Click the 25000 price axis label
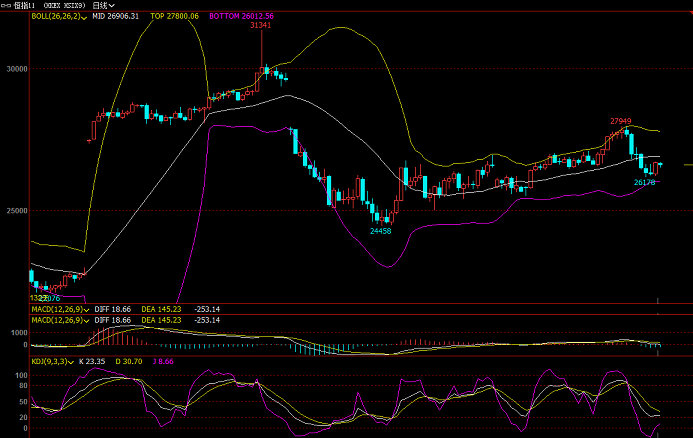Screen dimensions: 693x438 (x=14, y=211)
